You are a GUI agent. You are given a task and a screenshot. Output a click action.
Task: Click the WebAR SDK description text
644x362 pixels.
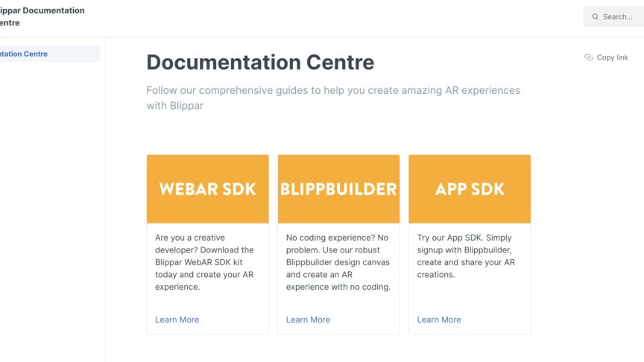coord(204,262)
